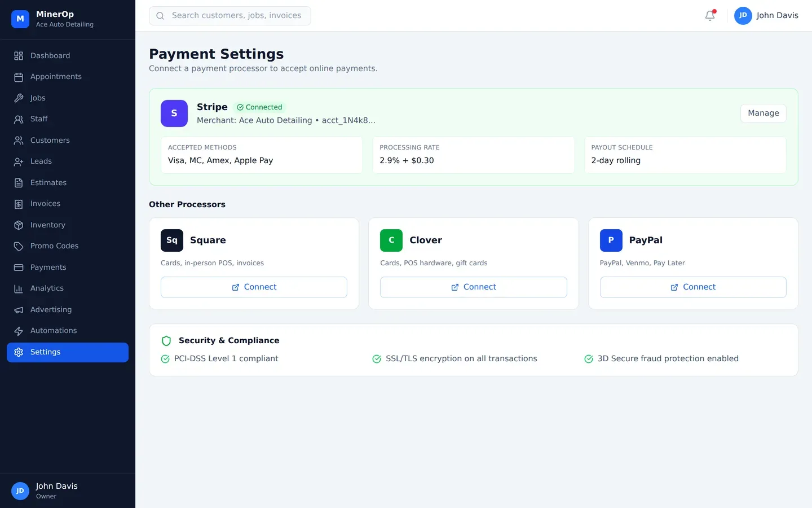This screenshot has width=812, height=508.
Task: Connect the Square processor
Action: coord(254,287)
